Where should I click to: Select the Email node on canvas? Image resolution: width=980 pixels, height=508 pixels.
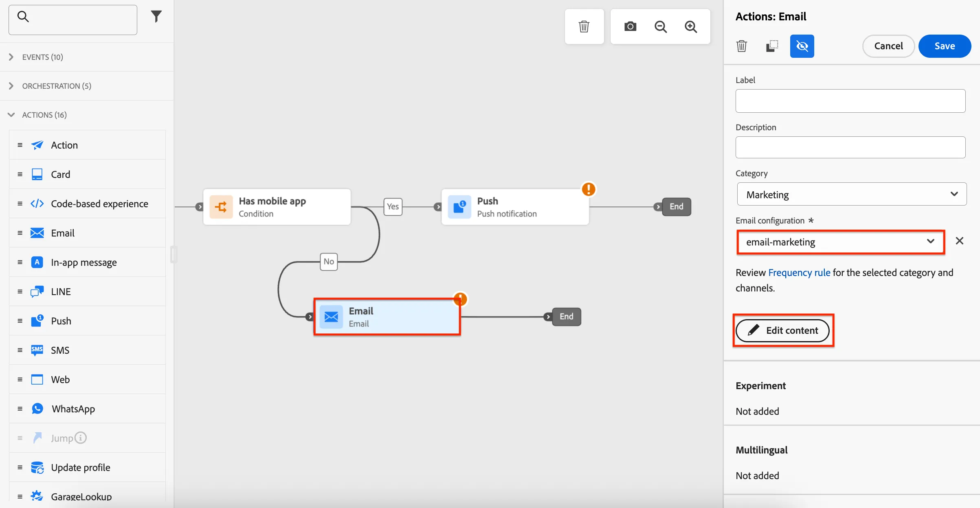tap(387, 317)
